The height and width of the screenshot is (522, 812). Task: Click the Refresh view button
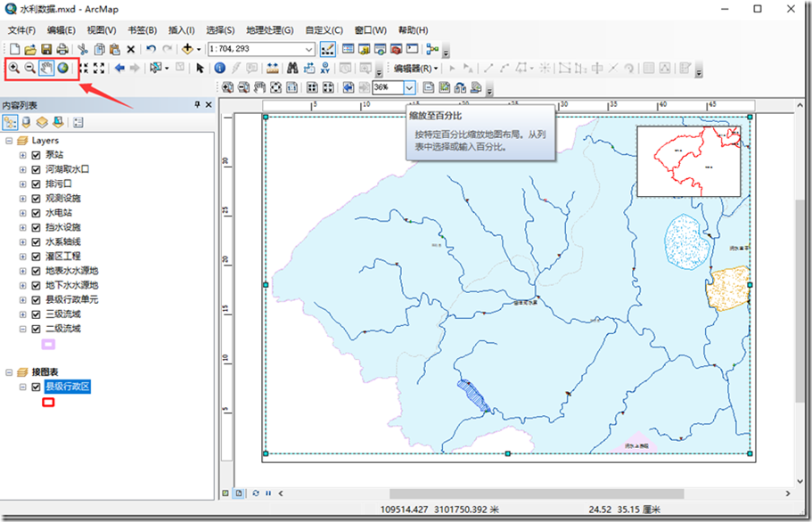point(256,493)
